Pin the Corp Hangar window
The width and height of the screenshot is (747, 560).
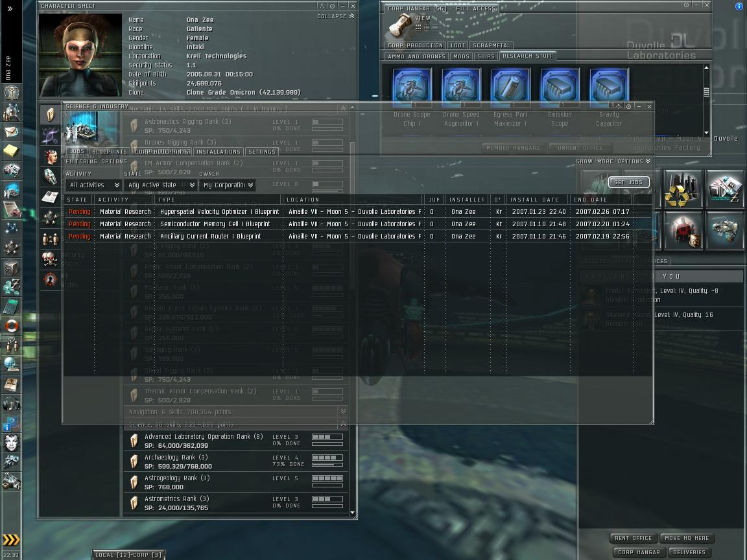coord(686,5)
